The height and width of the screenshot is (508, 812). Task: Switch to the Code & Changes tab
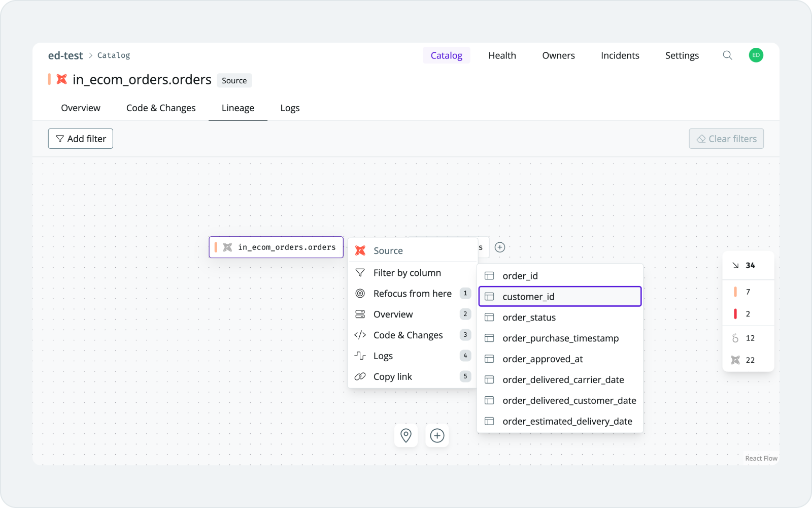(161, 108)
